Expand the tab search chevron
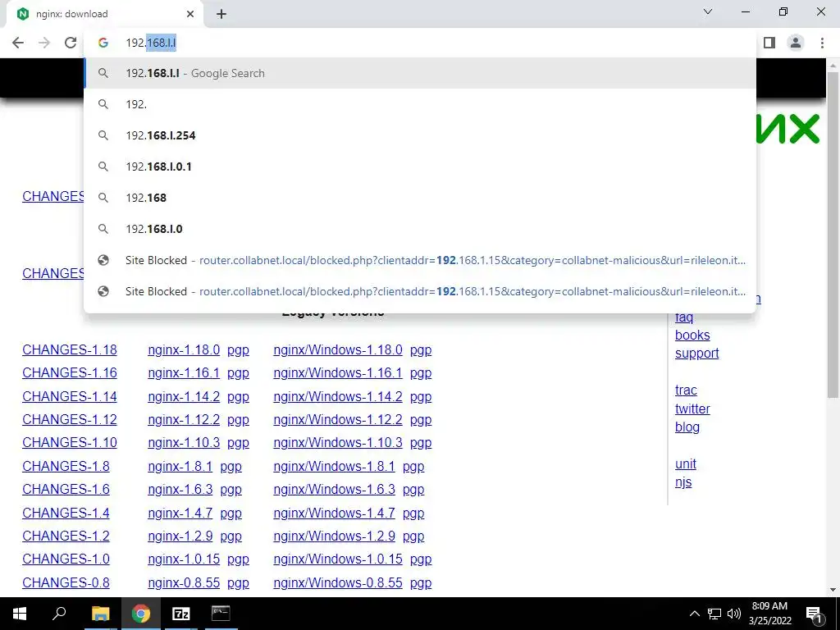This screenshot has width=840, height=630. click(x=708, y=11)
